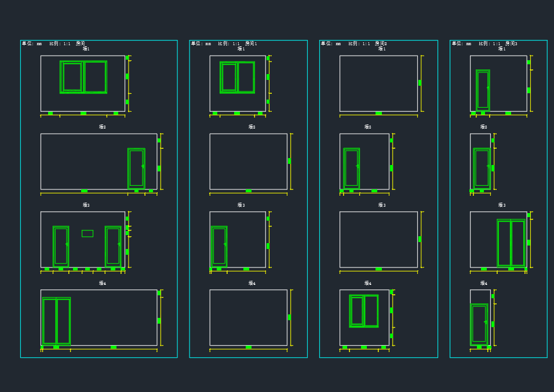The width and height of the screenshot is (554, 392).
Task: Click the door in 房间2 墙2
Action: (351, 168)
